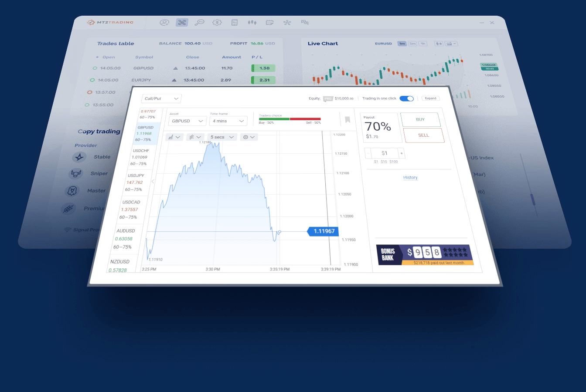Open the 5 secs interval dropdown
The height and width of the screenshot is (392, 586).
coord(222,137)
